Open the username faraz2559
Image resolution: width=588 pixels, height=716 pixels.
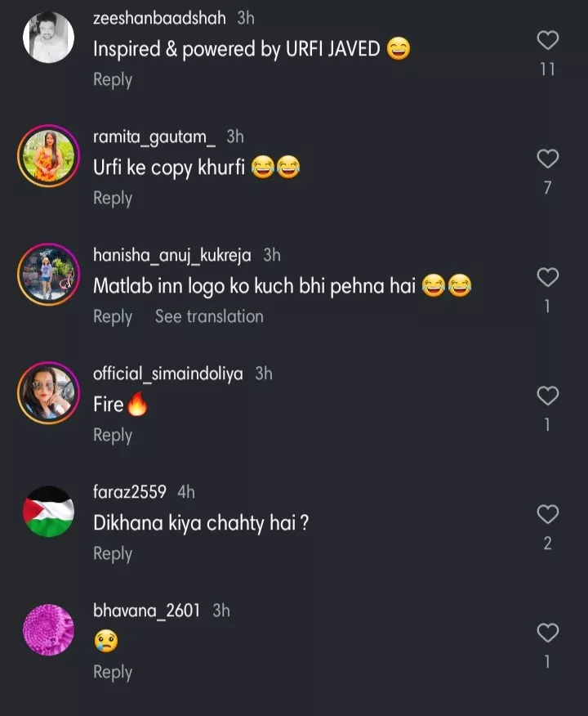[x=130, y=492]
